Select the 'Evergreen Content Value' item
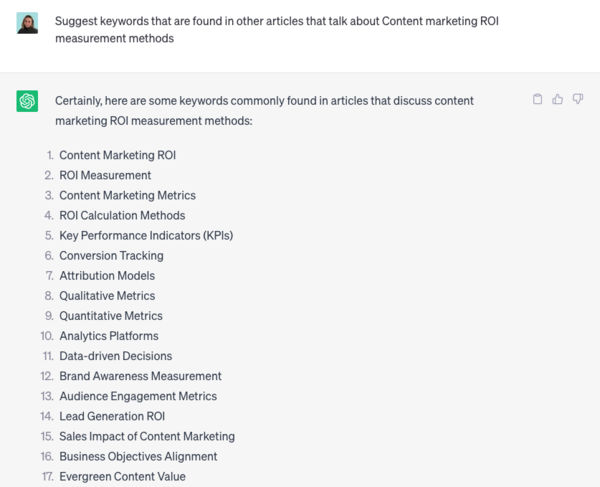 (x=122, y=476)
